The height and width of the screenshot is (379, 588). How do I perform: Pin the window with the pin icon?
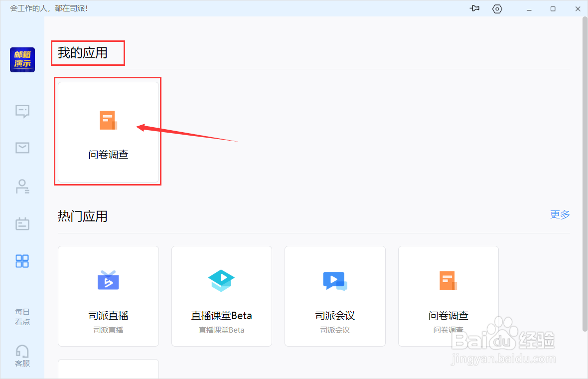475,8
